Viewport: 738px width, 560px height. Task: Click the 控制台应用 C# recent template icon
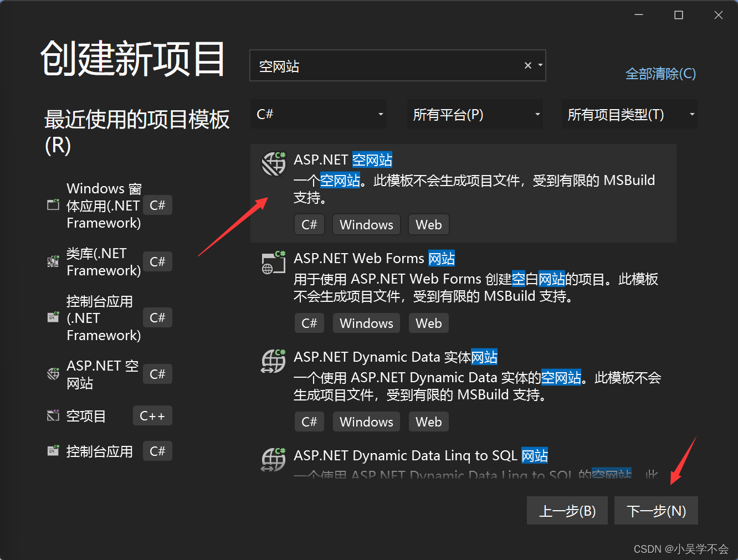click(53, 451)
